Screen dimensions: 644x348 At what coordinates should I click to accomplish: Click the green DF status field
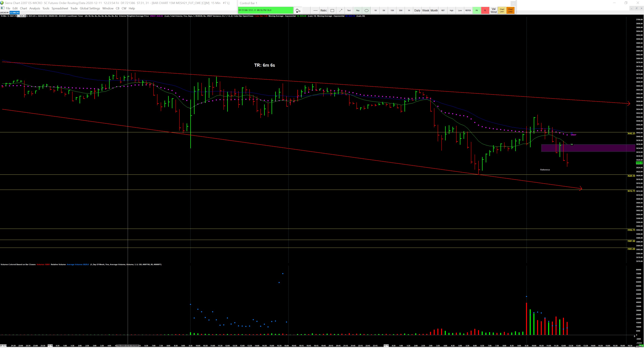click(266, 10)
